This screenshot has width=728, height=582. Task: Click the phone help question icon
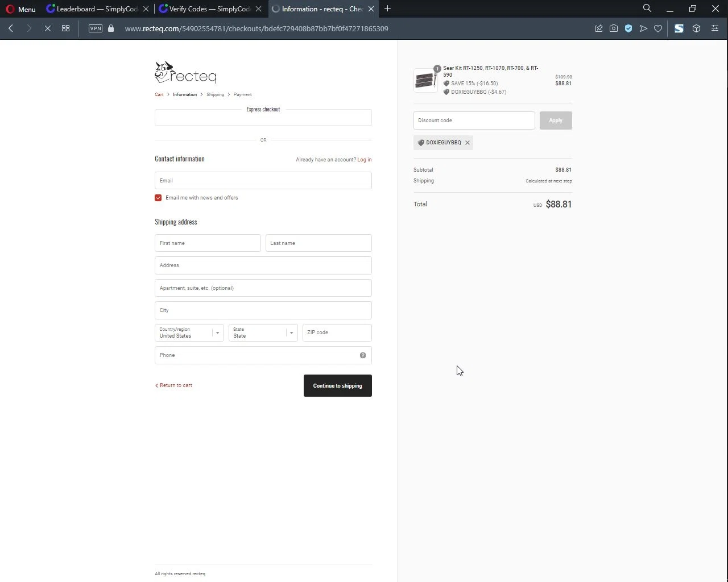pyautogui.click(x=363, y=355)
